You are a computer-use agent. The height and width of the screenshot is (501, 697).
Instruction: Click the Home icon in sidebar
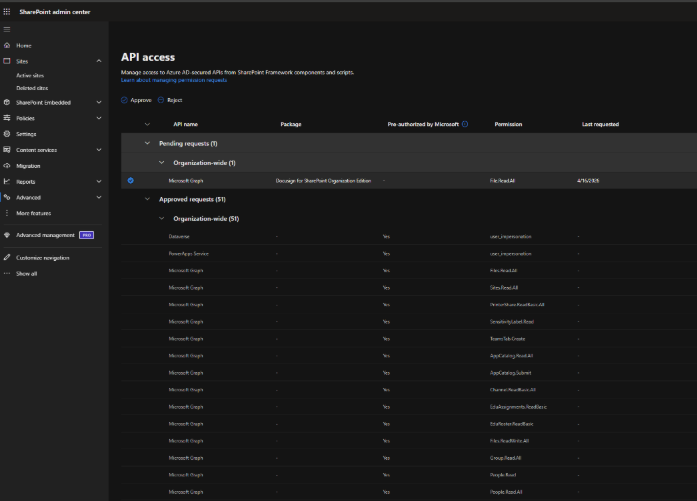tap(7, 45)
